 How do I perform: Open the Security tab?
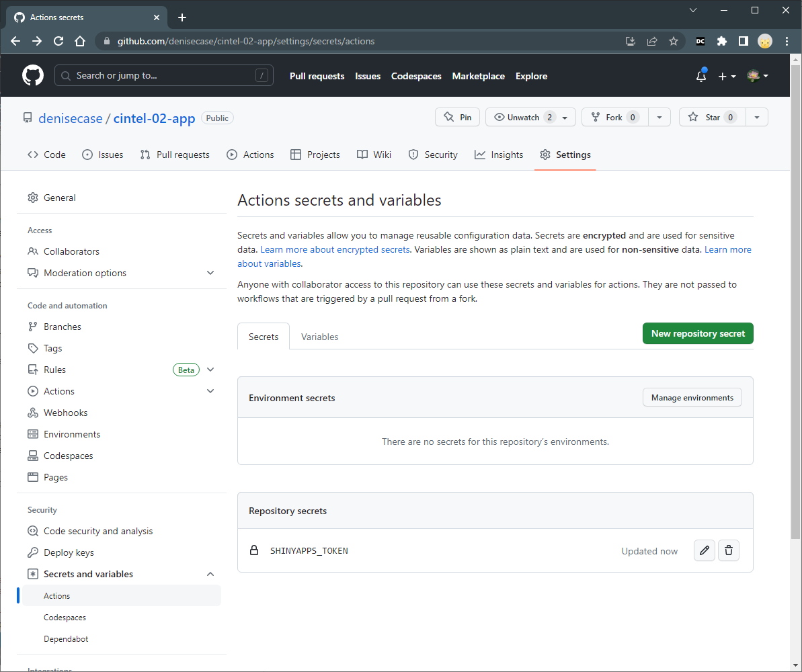(433, 155)
